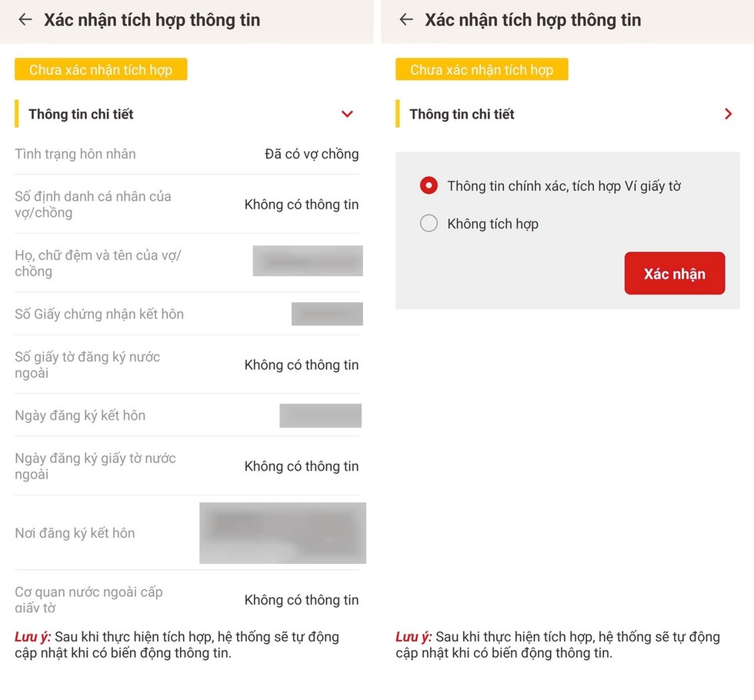Screen dimensions: 754x700
Task: Tap 'Số giấy tờ đăng ký nước ngoài' label
Action: click(x=88, y=365)
